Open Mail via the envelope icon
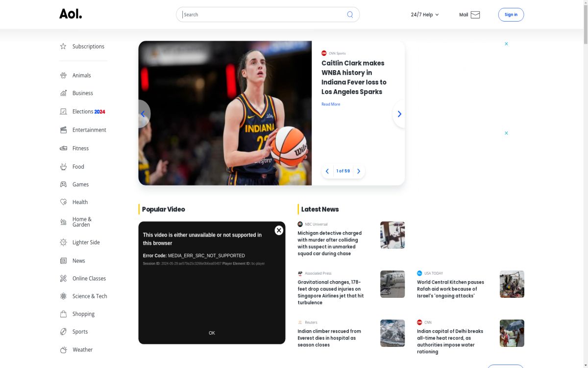Image resolution: width=588 pixels, height=368 pixels. (x=475, y=15)
